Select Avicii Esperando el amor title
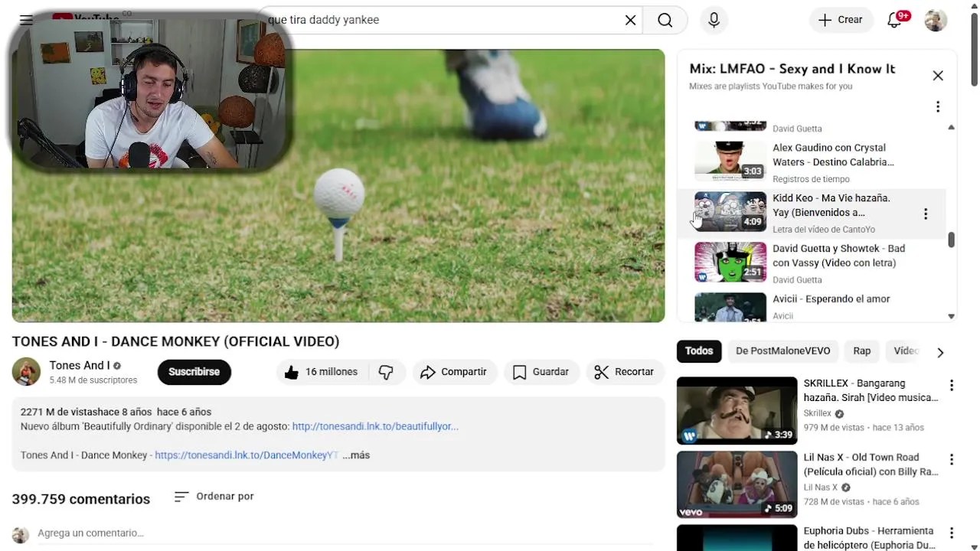Screen dimensions: 980x551 pos(831,299)
